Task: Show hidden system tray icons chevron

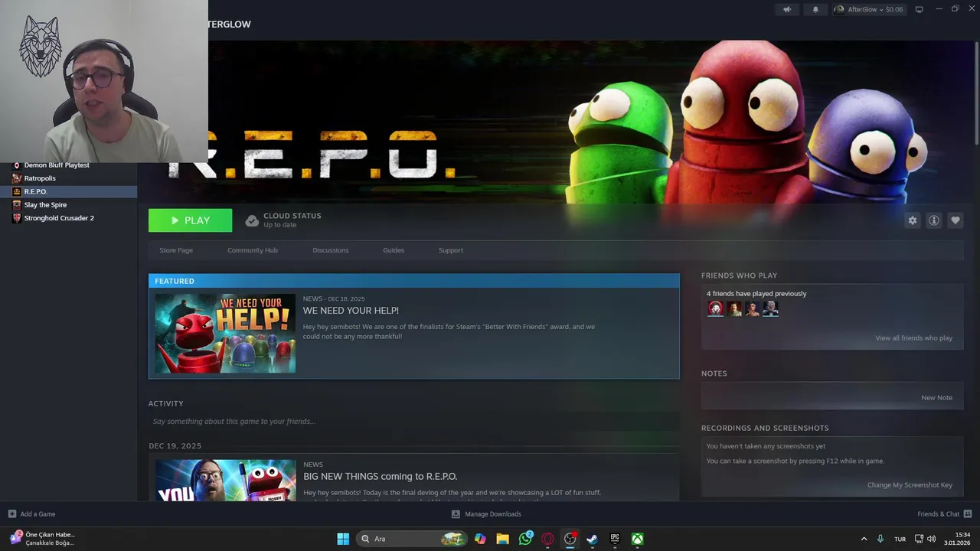Action: tap(864, 539)
